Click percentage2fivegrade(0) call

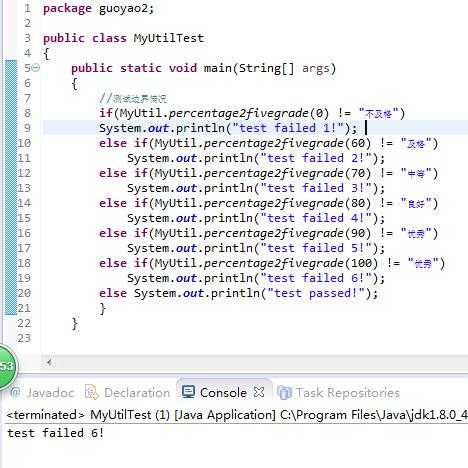(x=249, y=113)
